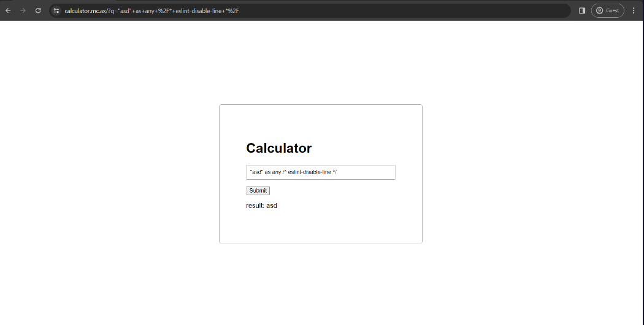Click the Calculator heading
This screenshot has height=325, width=644.
pos(278,148)
